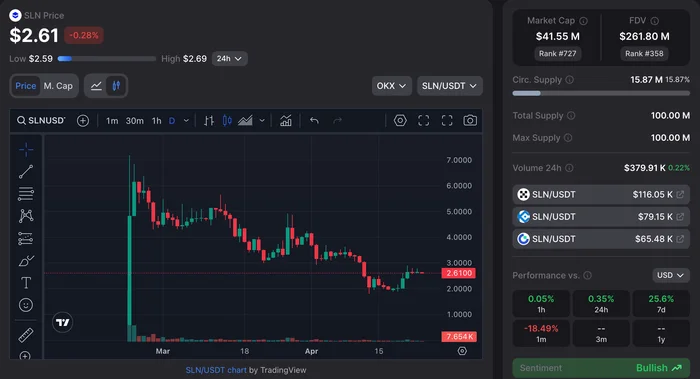
Task: Expand the timeframe interval dropdown arrow
Action: pyautogui.click(x=186, y=121)
